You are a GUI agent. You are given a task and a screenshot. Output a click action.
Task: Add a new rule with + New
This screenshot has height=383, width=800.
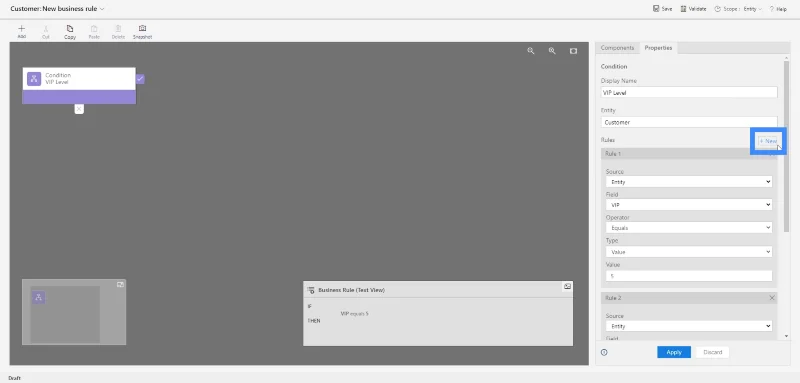point(768,141)
